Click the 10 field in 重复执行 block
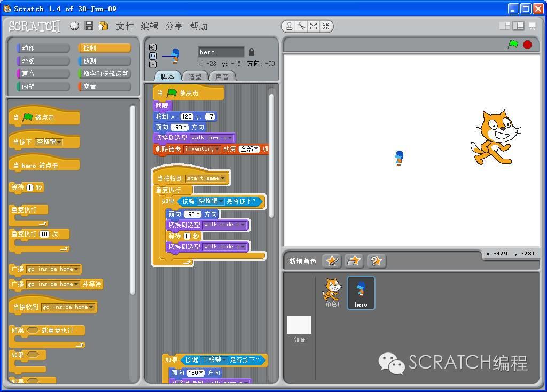This screenshot has height=392, width=547. click(44, 234)
